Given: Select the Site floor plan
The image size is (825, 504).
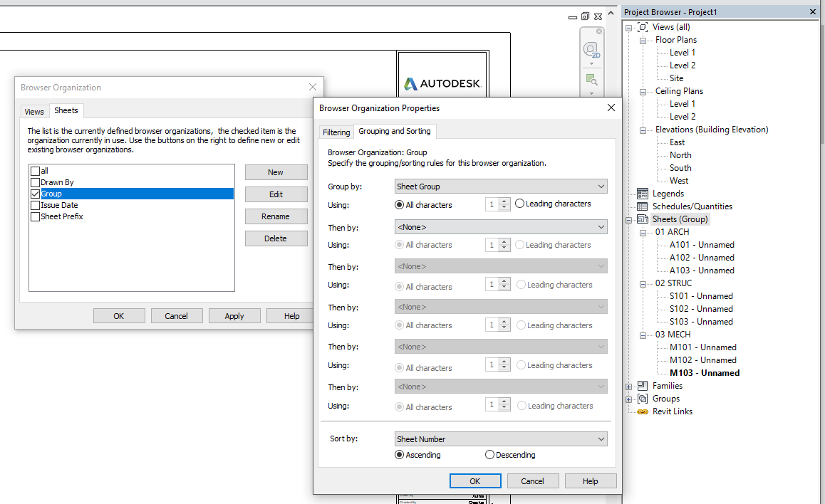Looking at the screenshot, I should (x=677, y=78).
